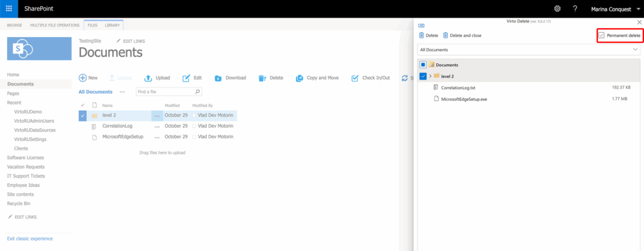This screenshot has height=251, width=644.
Task: Open VirtoRUAdminUsers link
Action: [x=34, y=121]
